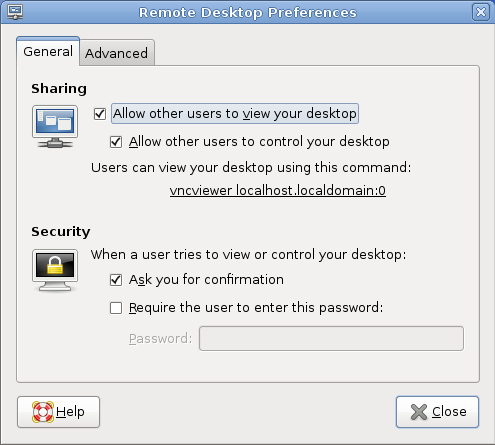Click the lifebuoy icon on Help button

[x=43, y=412]
